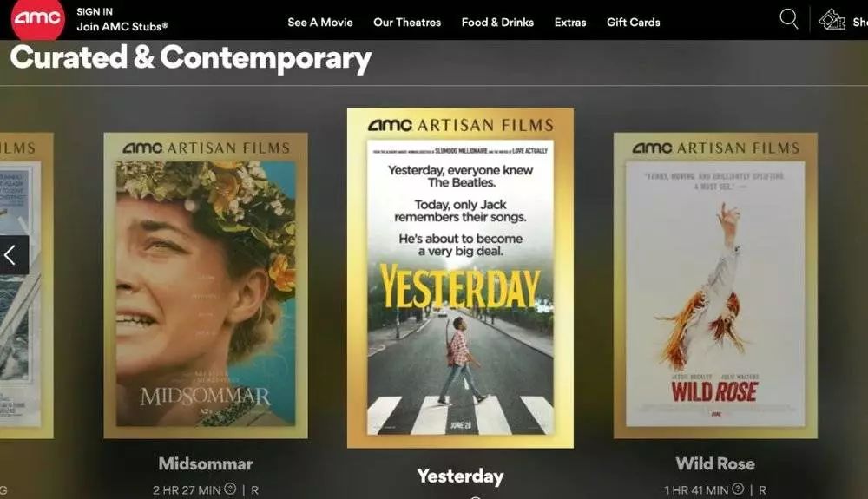Open the Food & Drinks menu
This screenshot has width=868, height=499.
pos(497,23)
